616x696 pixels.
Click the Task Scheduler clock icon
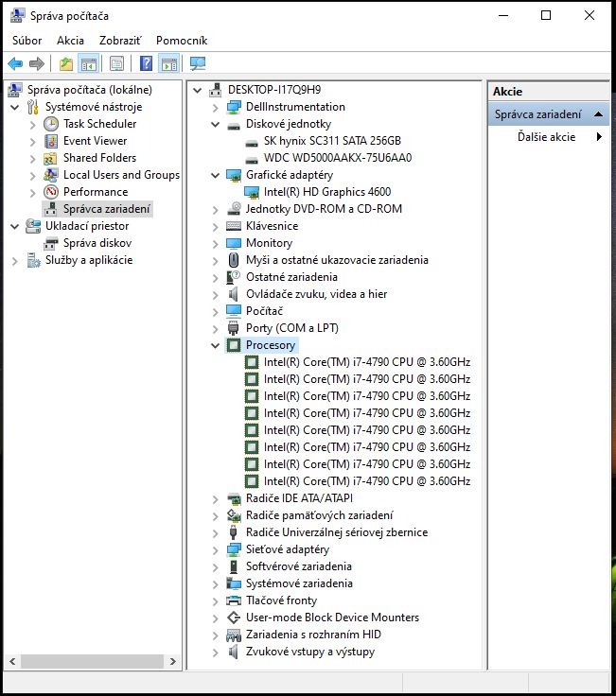[51, 124]
